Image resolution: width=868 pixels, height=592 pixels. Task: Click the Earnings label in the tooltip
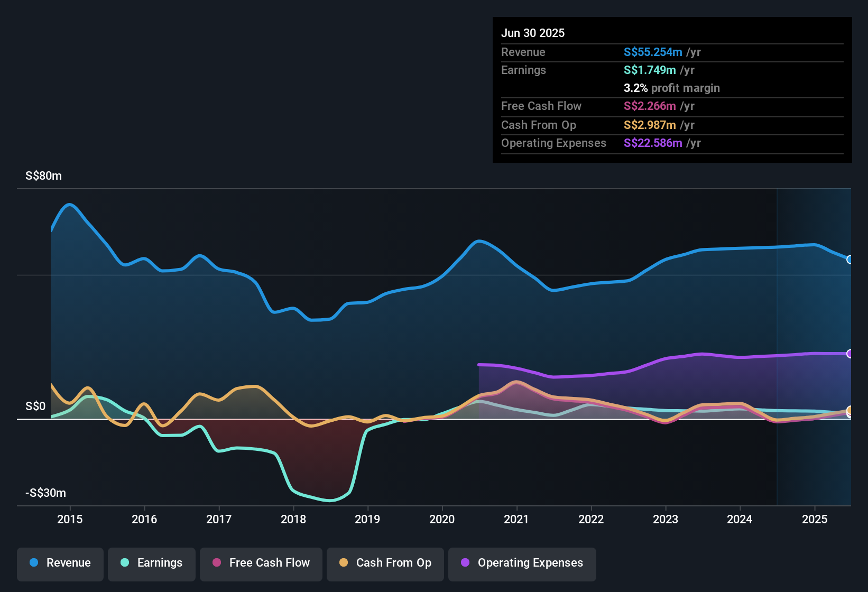[x=523, y=70]
